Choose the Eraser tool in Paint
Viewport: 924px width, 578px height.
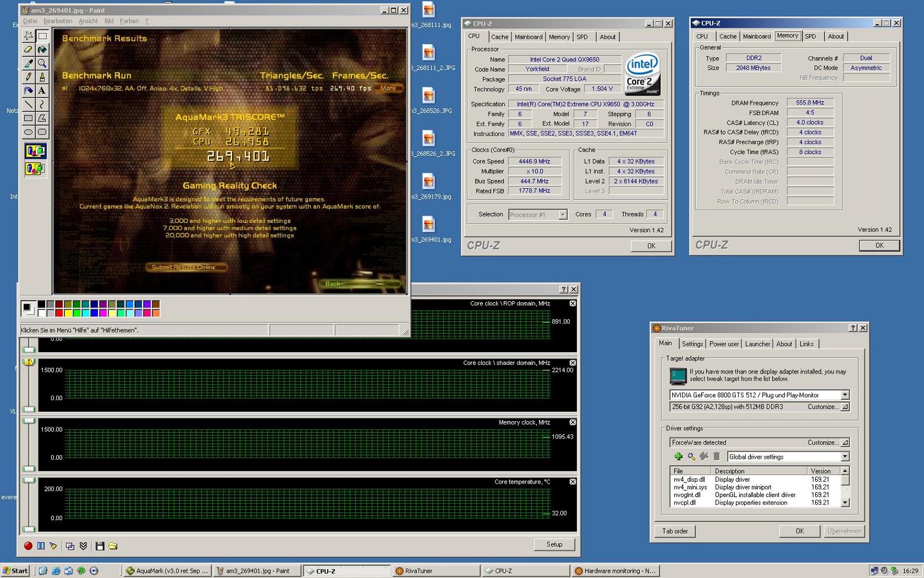pyautogui.click(x=28, y=50)
